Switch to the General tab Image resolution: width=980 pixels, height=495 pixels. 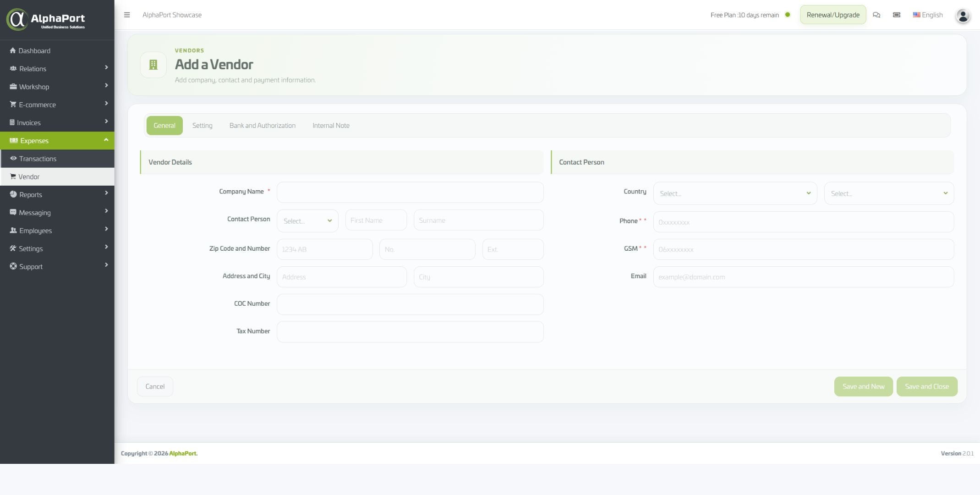[x=164, y=126]
